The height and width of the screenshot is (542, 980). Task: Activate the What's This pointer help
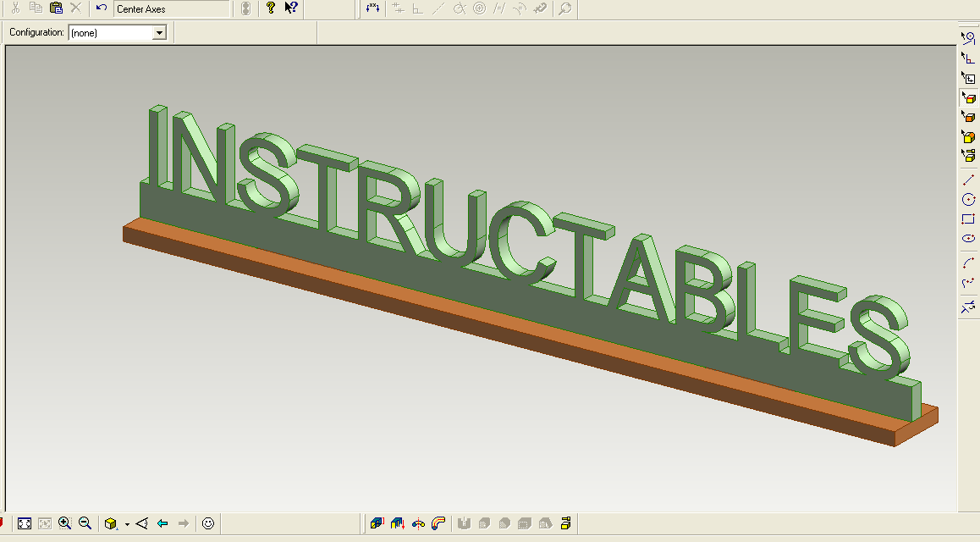pyautogui.click(x=291, y=8)
